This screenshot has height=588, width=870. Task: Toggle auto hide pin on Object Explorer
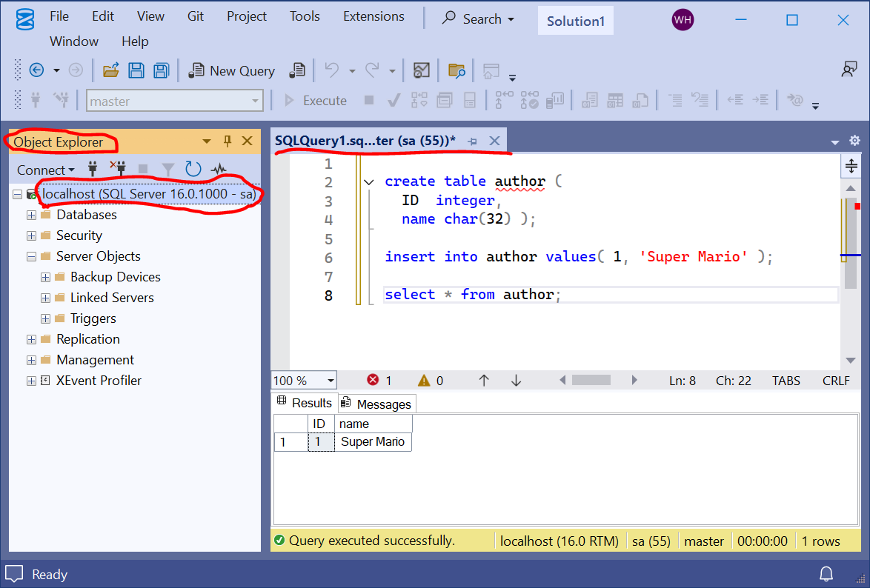click(x=228, y=141)
